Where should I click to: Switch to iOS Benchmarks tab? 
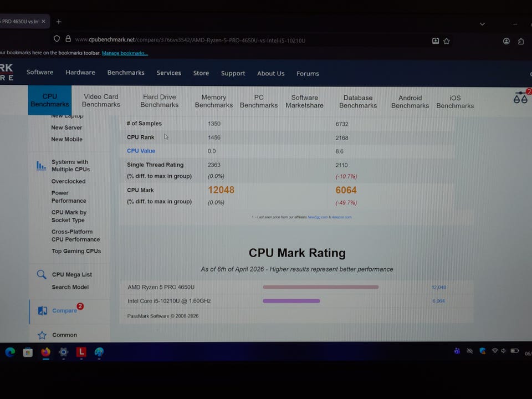[455, 102]
